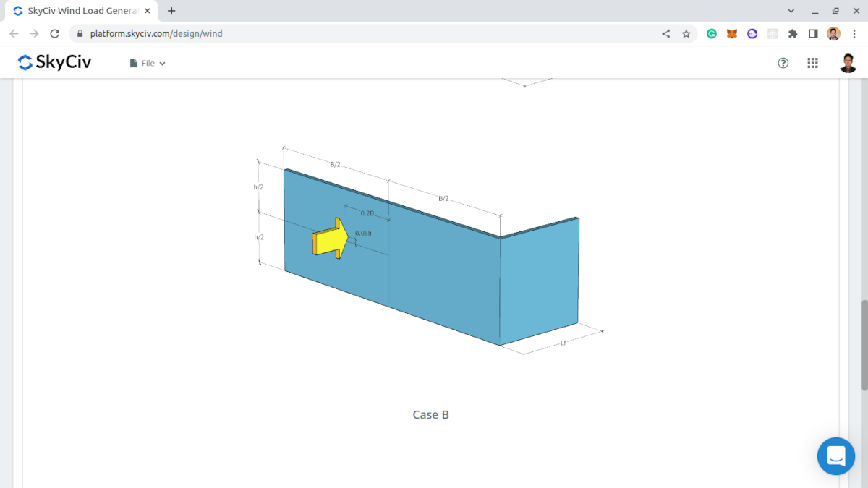Screen dimensions: 868x488
Task: Close the SkyCiv Wind Load tab
Action: point(147,11)
